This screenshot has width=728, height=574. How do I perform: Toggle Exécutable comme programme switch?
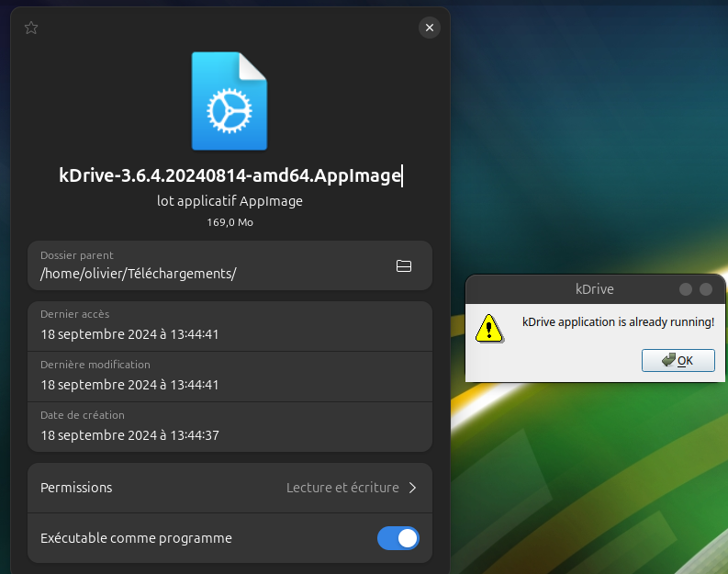pos(398,538)
